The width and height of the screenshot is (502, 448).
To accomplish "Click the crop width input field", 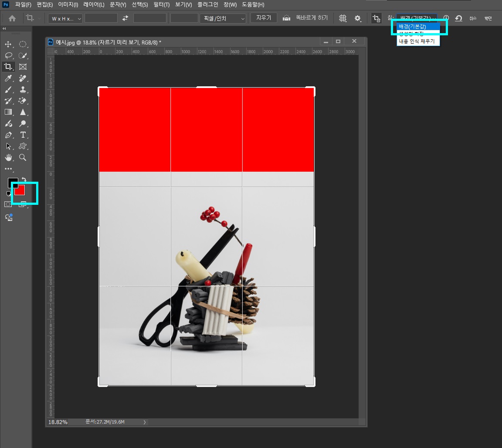I will click(101, 18).
